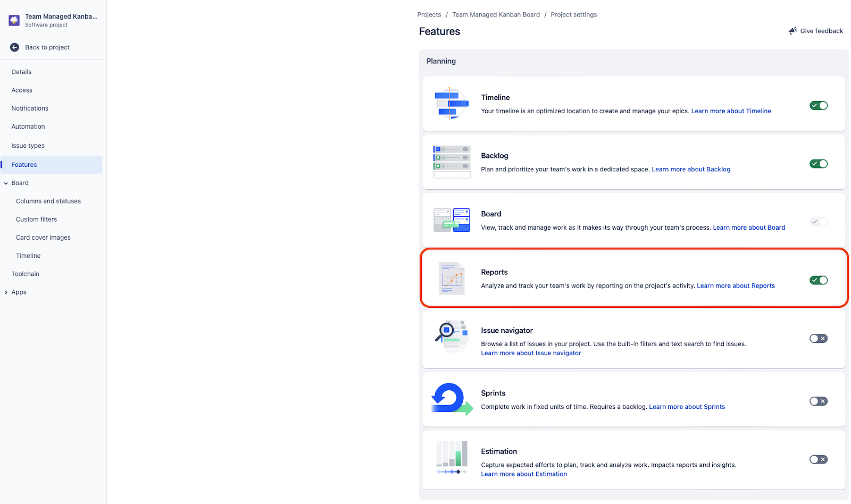Click the Backlog feature illustration icon
Image resolution: width=851 pixels, height=504 pixels.
coord(452,162)
